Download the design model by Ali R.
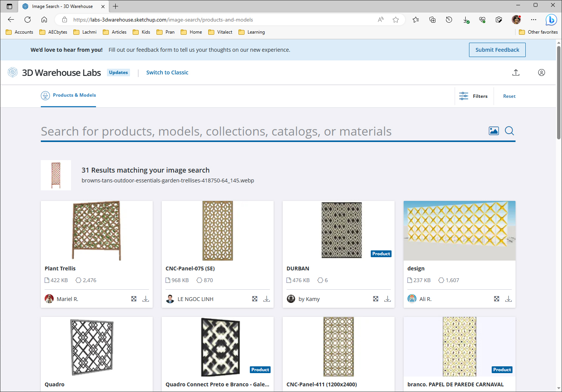Image resolution: width=562 pixels, height=392 pixels. pos(508,299)
